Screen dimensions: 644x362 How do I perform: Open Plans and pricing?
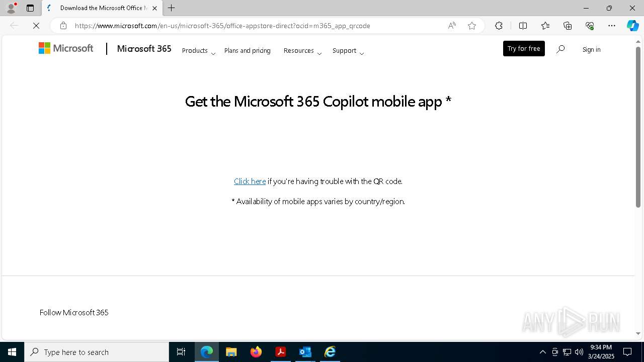248,51
